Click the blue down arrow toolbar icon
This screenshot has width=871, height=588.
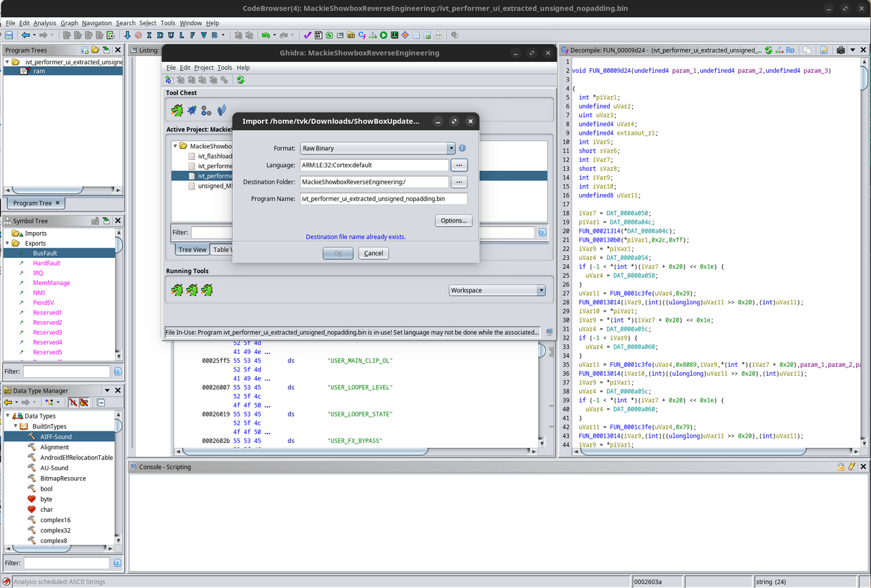pos(127,35)
